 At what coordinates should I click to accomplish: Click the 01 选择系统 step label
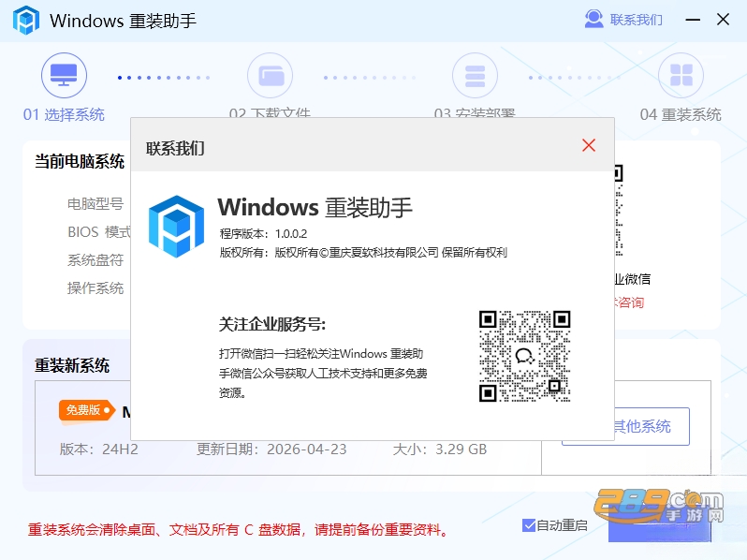pyautogui.click(x=64, y=114)
